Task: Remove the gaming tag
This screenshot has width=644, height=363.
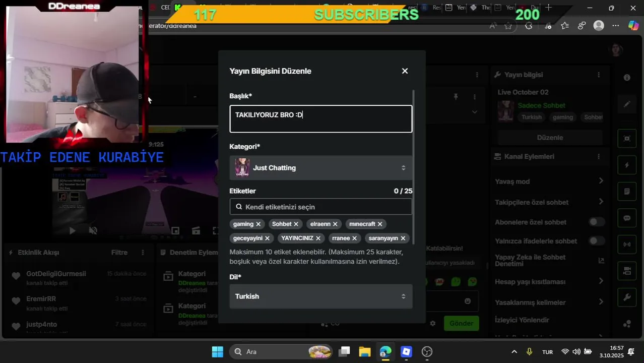Action: (x=258, y=224)
